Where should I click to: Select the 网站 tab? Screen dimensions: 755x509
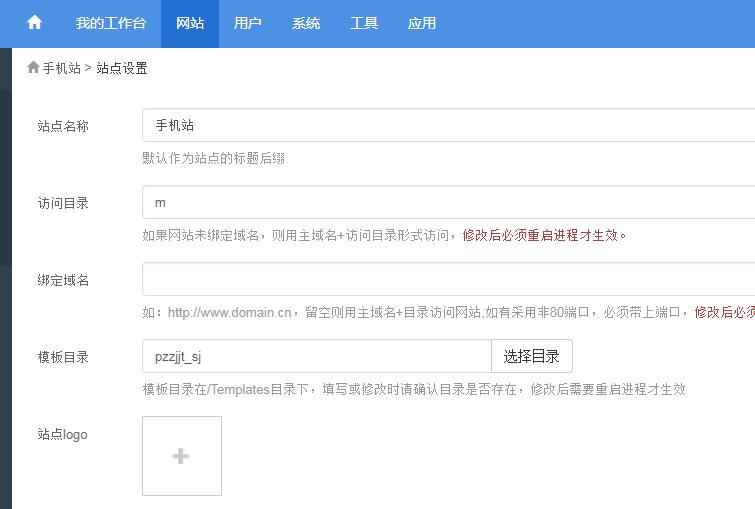click(x=190, y=23)
